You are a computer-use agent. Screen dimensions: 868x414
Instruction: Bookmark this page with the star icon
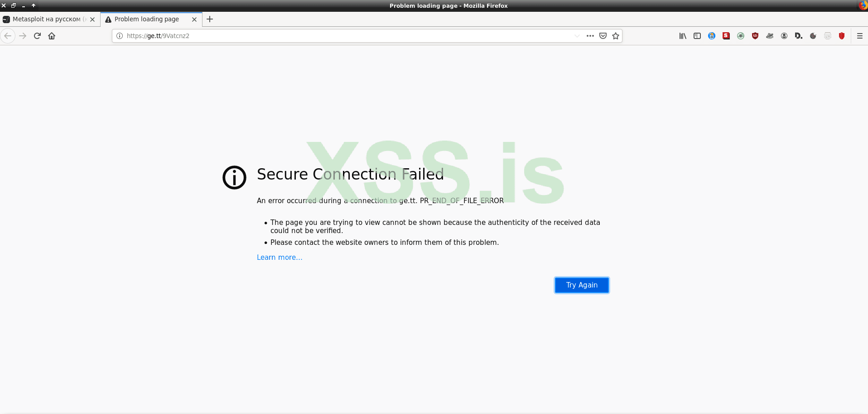click(x=616, y=36)
